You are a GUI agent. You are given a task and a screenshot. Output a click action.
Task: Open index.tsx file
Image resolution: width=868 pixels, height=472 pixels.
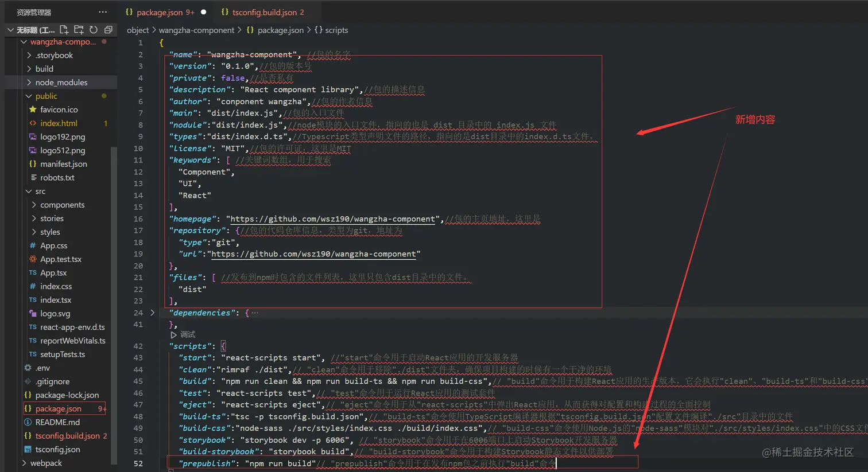[x=56, y=300]
